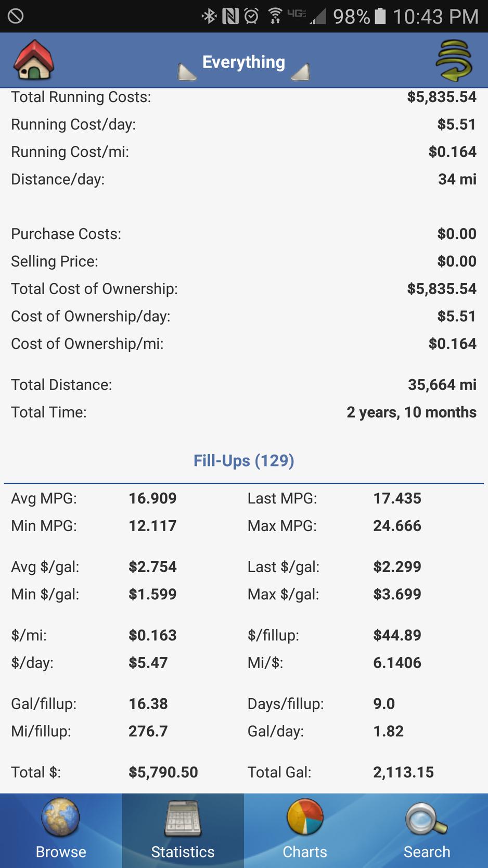Tap the green swirl arrow icon

click(x=454, y=60)
